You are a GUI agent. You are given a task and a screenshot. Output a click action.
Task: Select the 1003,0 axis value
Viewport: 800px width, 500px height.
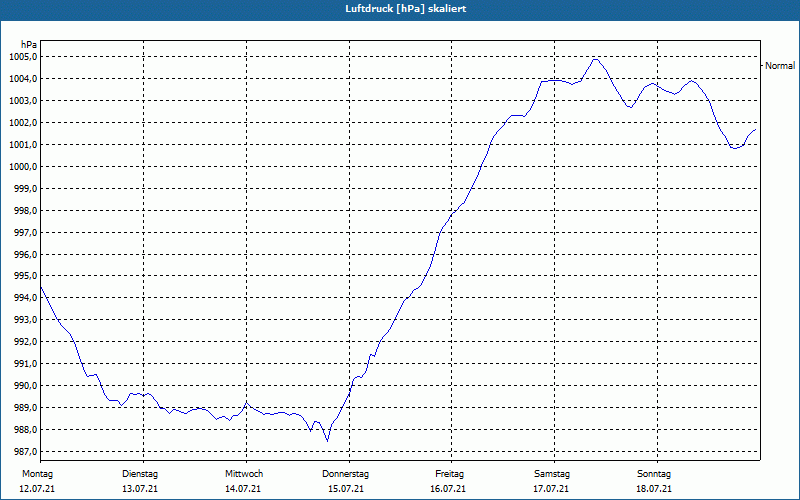[22, 101]
